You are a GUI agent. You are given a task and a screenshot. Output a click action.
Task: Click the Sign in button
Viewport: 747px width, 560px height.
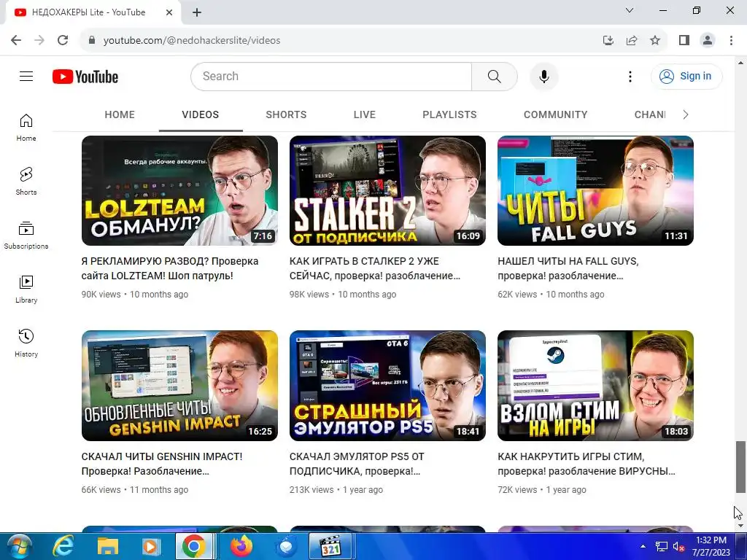686,76
